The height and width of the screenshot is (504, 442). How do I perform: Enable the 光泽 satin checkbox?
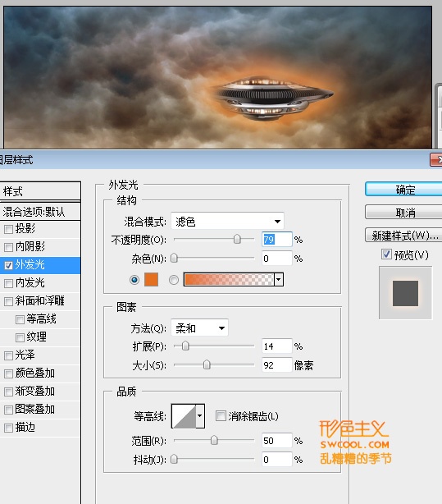coord(8,355)
